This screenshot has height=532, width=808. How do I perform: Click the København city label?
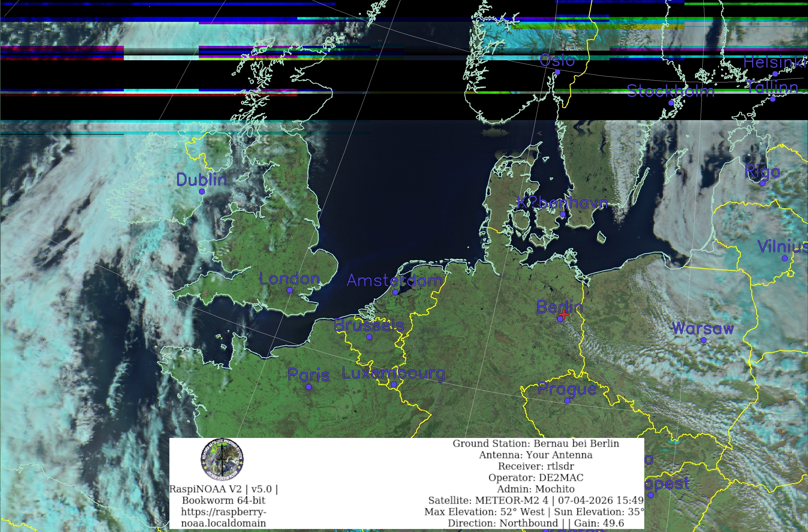(562, 203)
